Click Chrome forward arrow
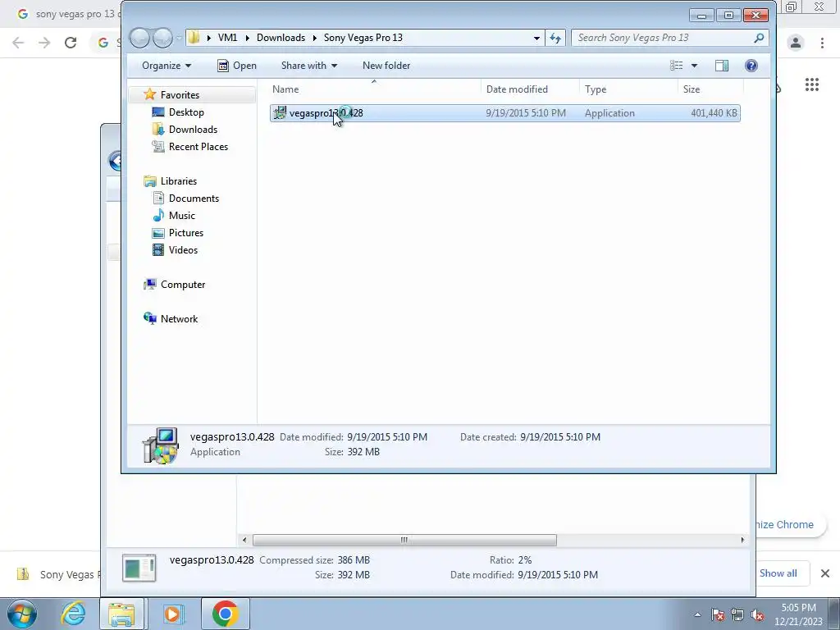This screenshot has width=840, height=630. (44, 43)
